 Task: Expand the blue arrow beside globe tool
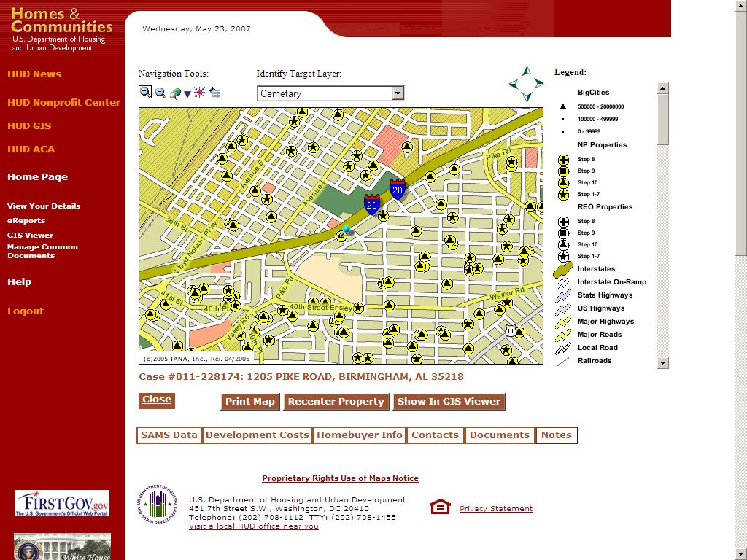point(187,94)
